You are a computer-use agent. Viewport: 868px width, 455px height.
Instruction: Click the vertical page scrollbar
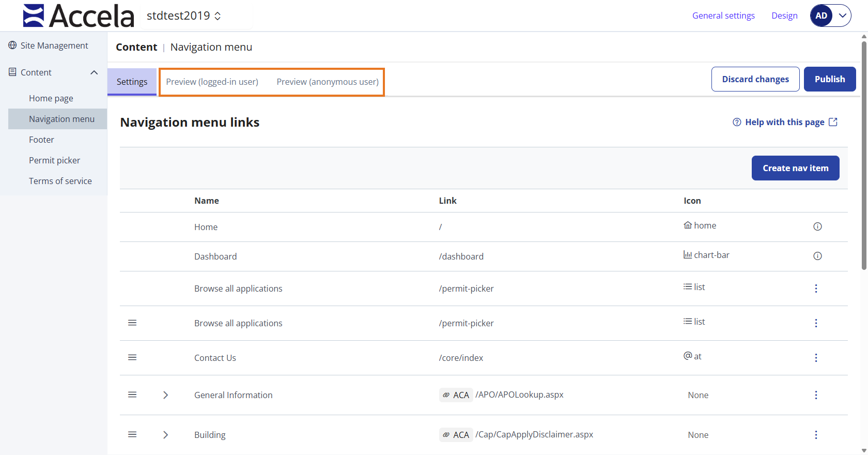pos(864,155)
